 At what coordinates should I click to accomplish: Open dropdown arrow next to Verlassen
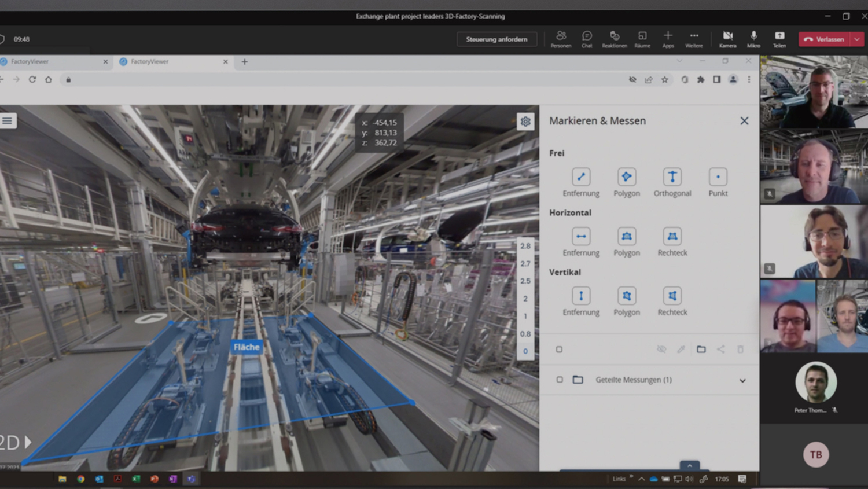point(857,39)
